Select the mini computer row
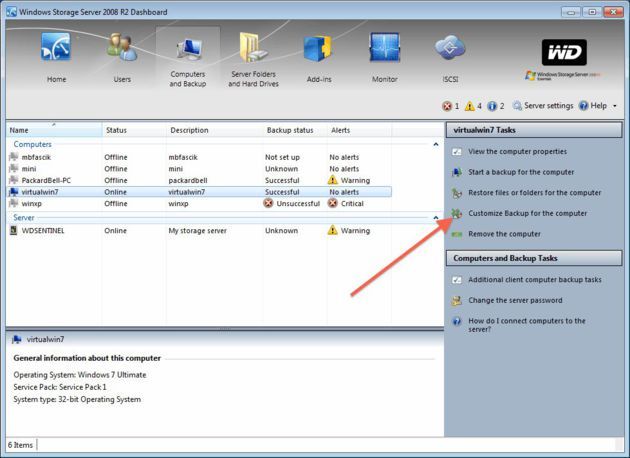Viewport: 630px width, 458px height. tap(199, 169)
